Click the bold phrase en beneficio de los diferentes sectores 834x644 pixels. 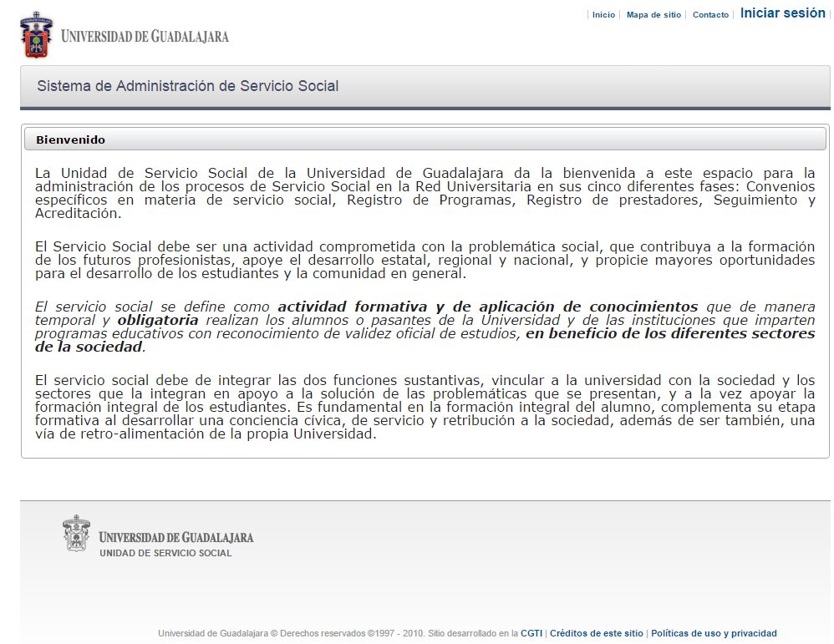tap(669, 333)
